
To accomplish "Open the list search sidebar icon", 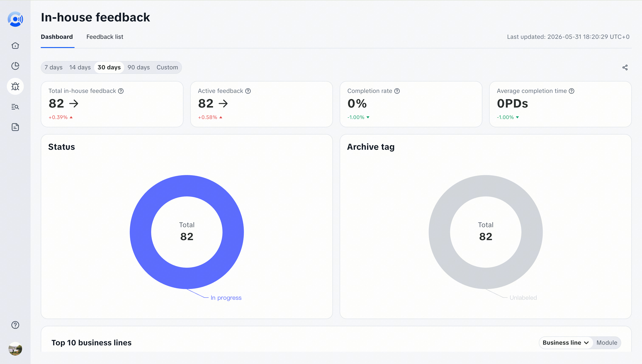I will 15,107.
